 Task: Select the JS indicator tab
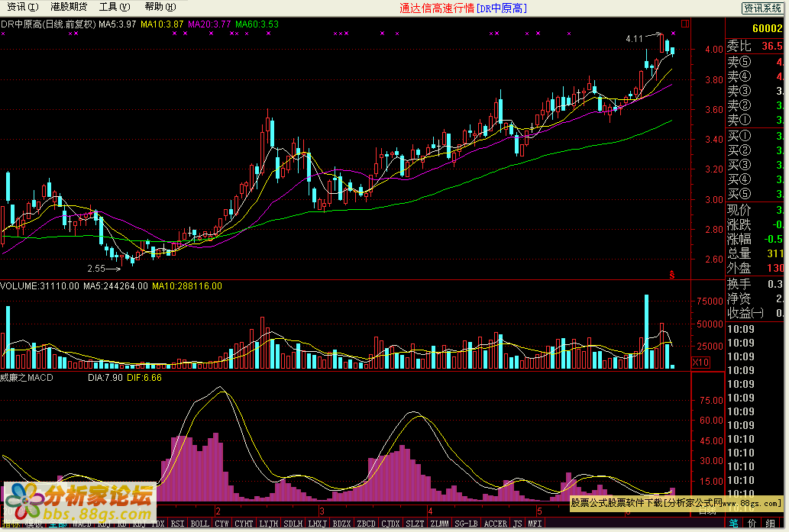518,524
